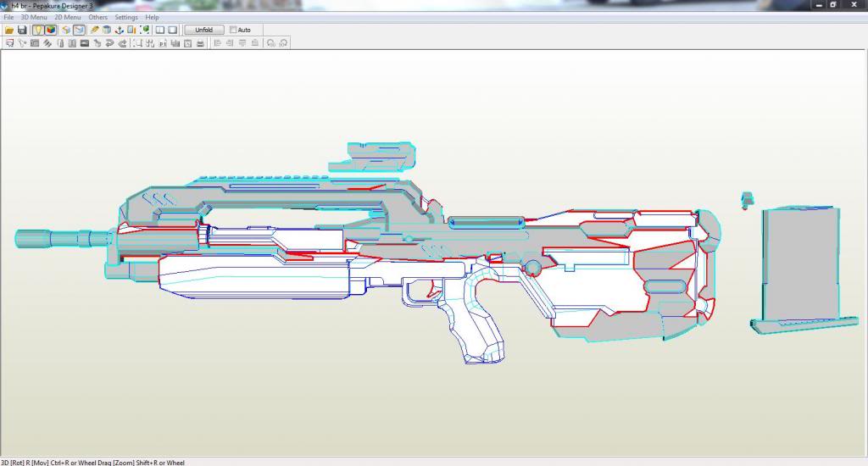Click the pencil ruler icon

[94, 30]
